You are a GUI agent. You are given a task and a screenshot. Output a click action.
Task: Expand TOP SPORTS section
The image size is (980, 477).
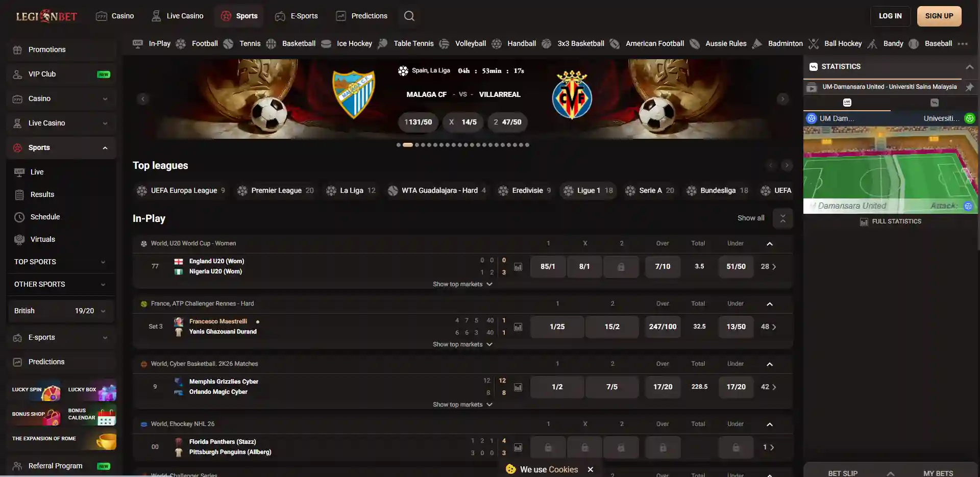pos(61,262)
